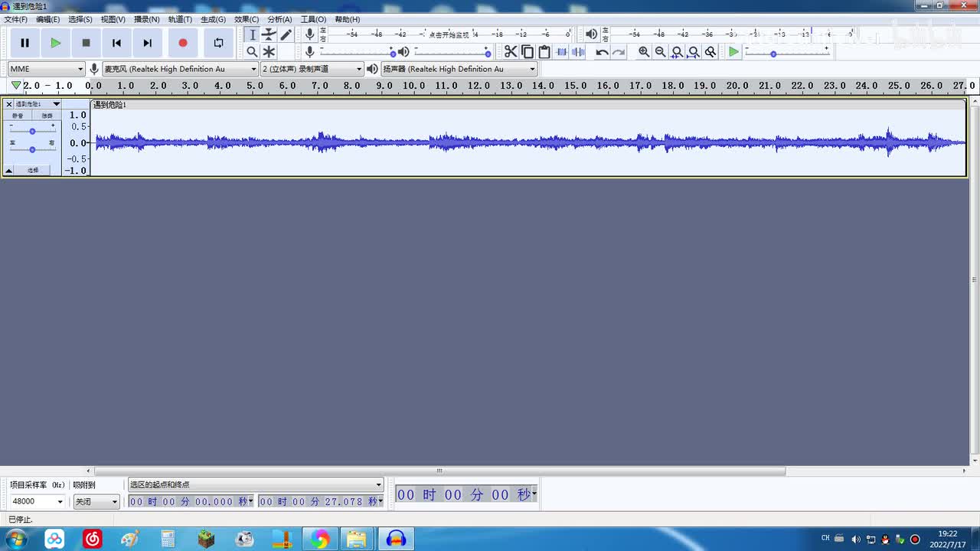Image resolution: width=980 pixels, height=551 pixels.
Task: Toggle the track's 独奏 solo button
Action: tap(47, 116)
